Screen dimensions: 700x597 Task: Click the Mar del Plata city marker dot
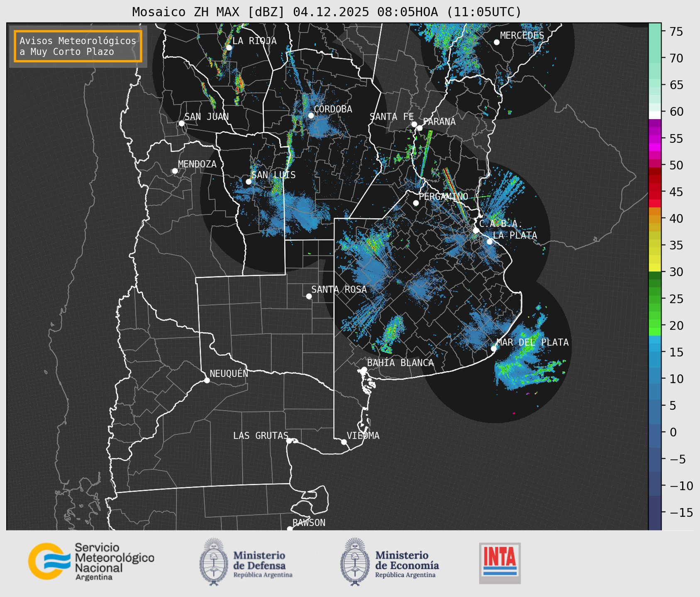494,348
